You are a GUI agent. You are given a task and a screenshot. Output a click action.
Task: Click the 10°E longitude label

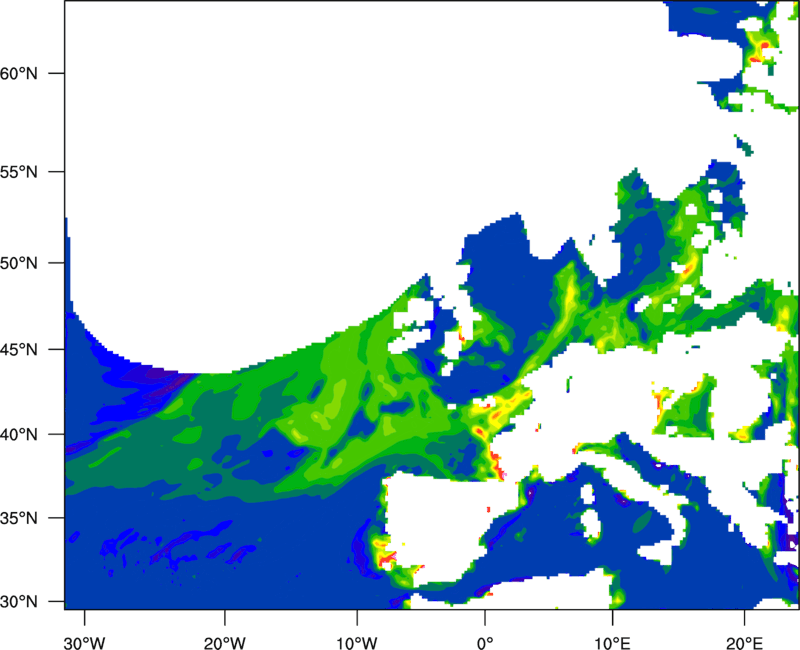pos(612,643)
